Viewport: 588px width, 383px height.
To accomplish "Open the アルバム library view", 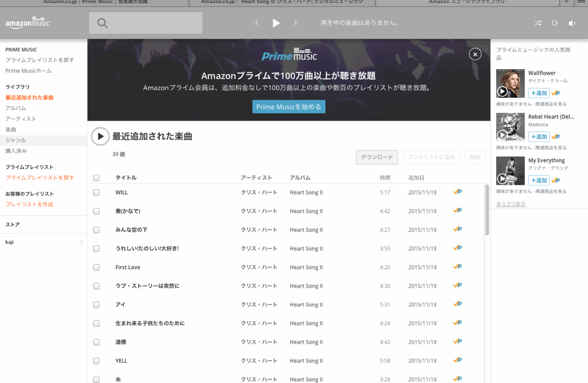I will coord(16,108).
